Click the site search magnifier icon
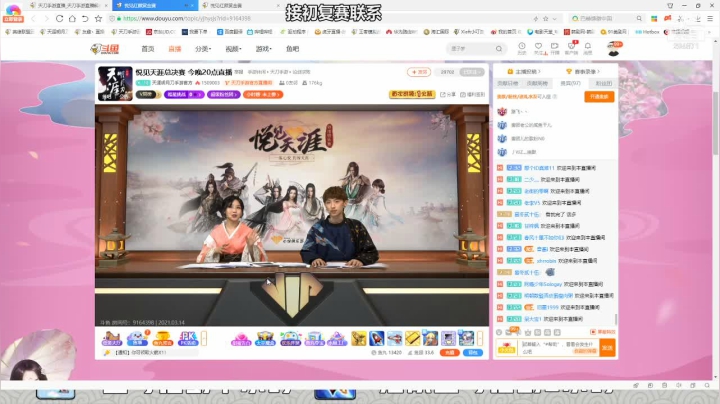Screen dimensions: 720x404 click(499, 49)
